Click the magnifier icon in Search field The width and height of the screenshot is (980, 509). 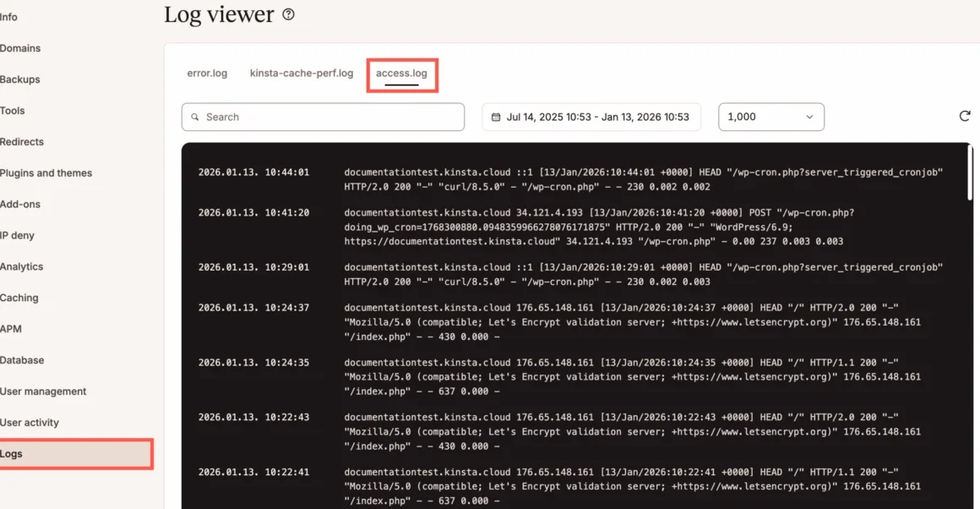[x=195, y=117]
